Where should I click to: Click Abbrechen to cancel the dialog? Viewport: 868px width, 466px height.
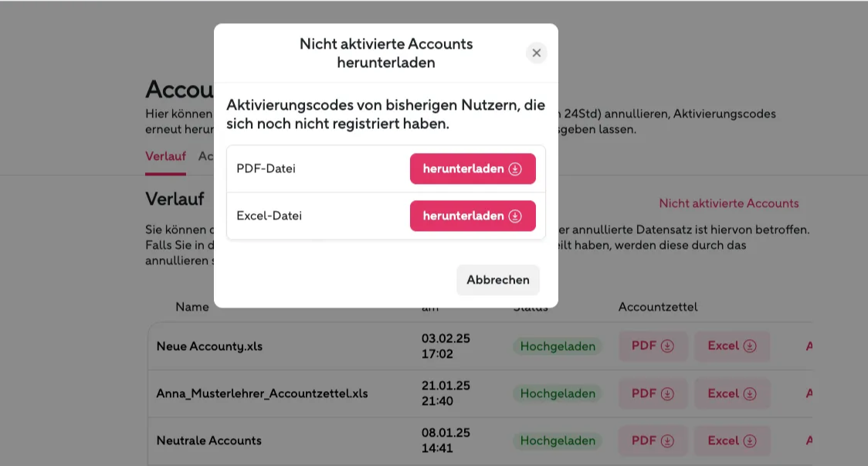497,280
